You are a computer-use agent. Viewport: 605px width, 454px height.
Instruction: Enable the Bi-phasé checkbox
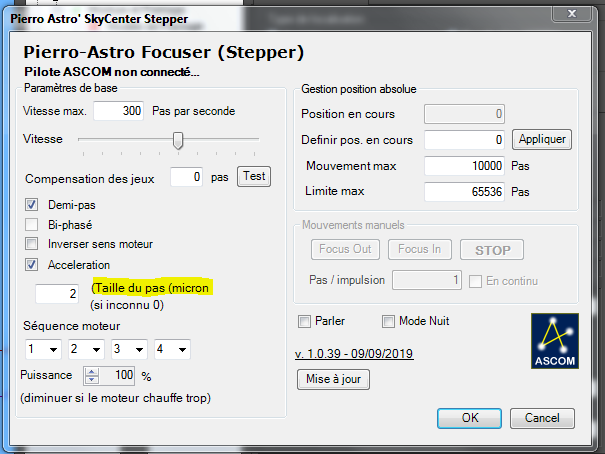[x=32, y=224]
